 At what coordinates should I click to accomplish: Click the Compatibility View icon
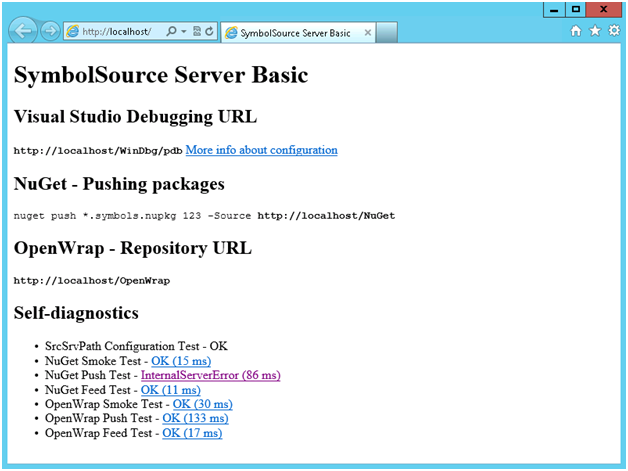pyautogui.click(x=196, y=32)
